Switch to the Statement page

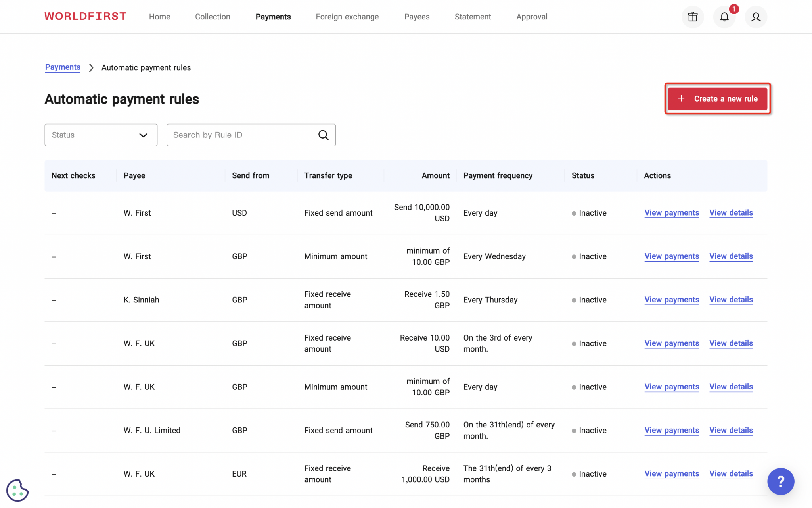click(x=473, y=17)
